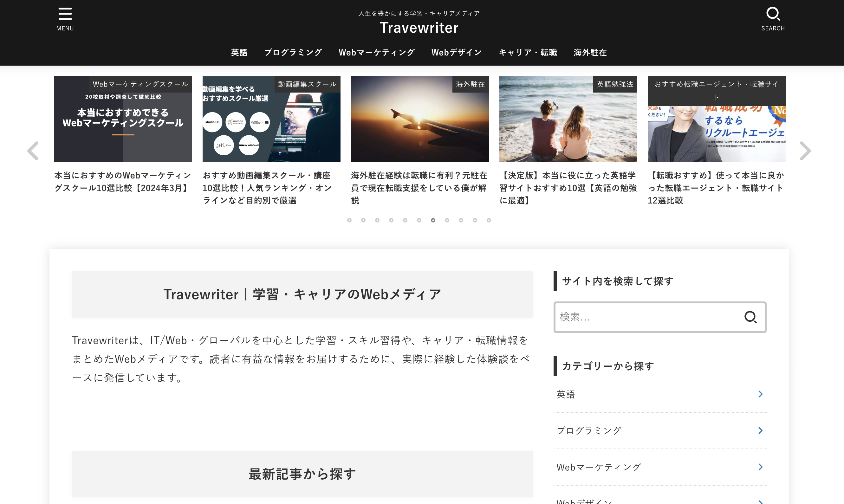Open 海外駐在 navigation item
The image size is (844, 504).
click(x=590, y=53)
